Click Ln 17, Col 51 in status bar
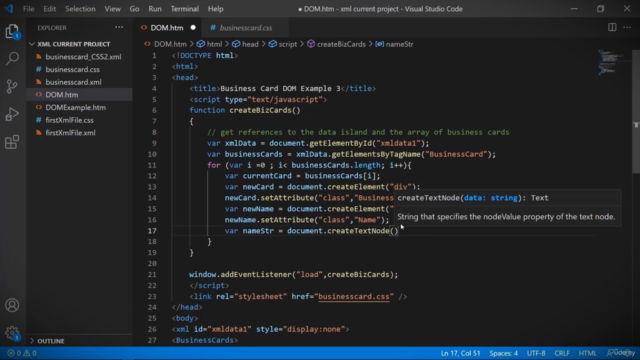This screenshot has height=360, width=640. [460, 353]
